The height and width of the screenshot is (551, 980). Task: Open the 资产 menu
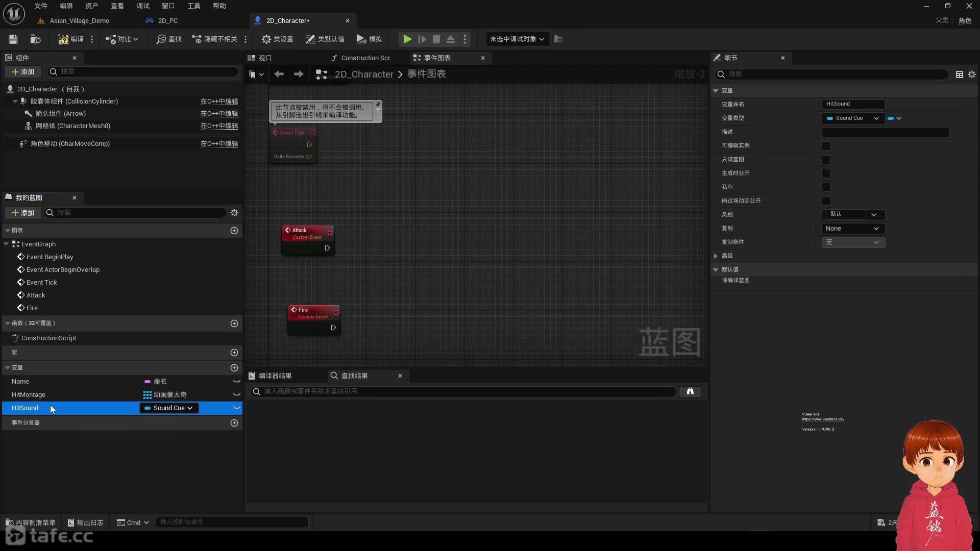[x=92, y=6]
